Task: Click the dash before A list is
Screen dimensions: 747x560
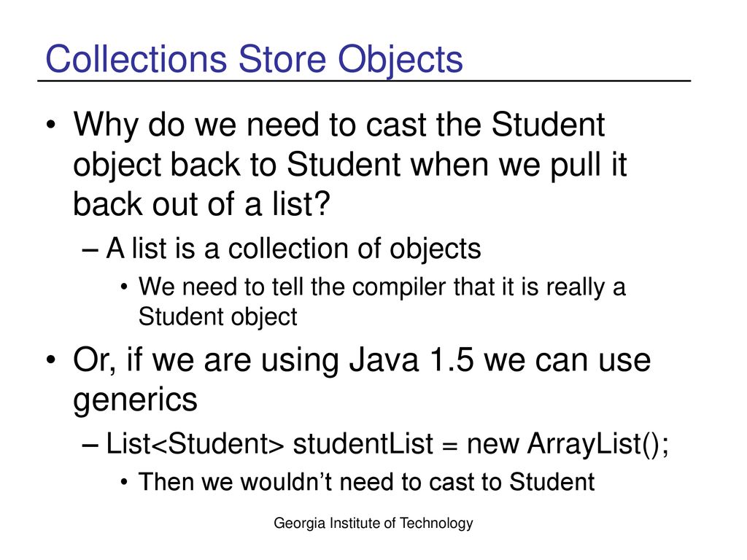Action: coord(90,249)
